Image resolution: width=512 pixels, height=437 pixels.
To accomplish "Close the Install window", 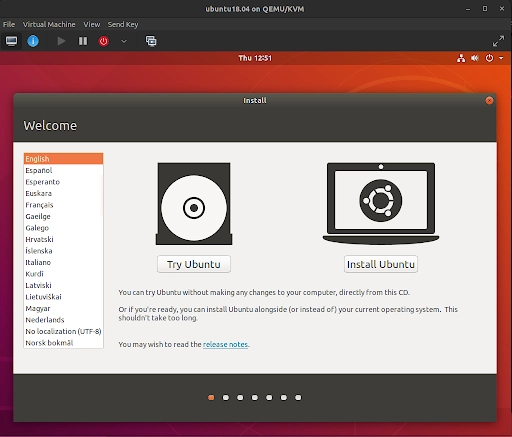I will click(x=489, y=100).
